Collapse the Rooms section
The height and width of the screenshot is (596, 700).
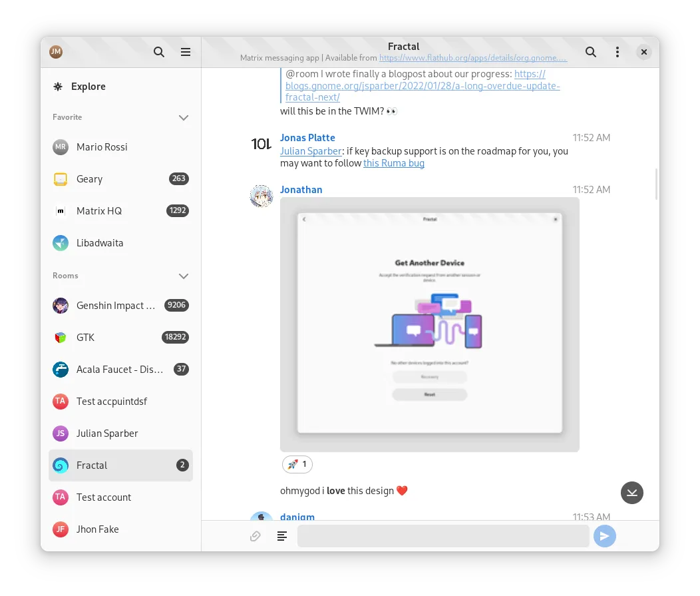click(184, 276)
